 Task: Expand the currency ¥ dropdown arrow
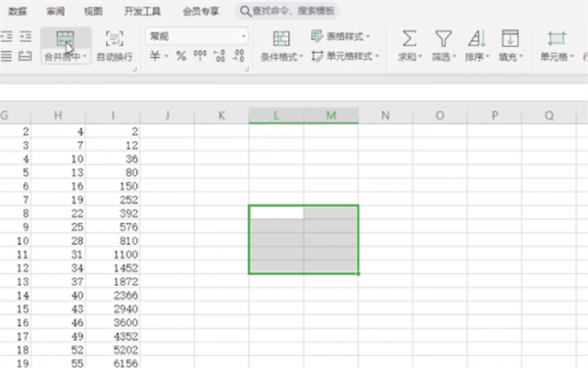pos(167,56)
